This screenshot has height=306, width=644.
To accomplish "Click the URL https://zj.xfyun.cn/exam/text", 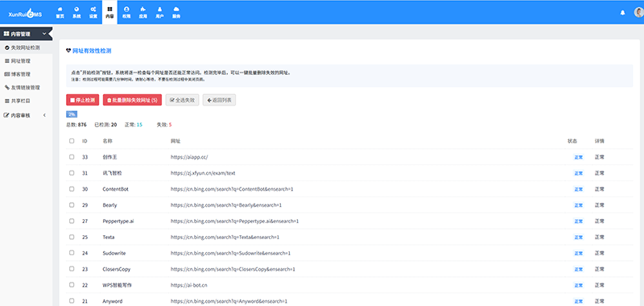I will (x=203, y=173).
